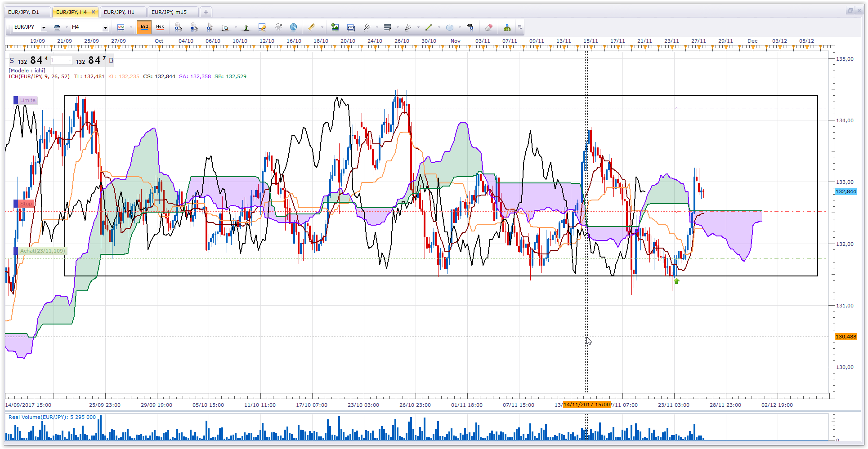Click the ICH(EUR/JPY, 9, 26, 52) indicator label
Image resolution: width=868 pixels, height=449 pixels.
tap(39, 76)
